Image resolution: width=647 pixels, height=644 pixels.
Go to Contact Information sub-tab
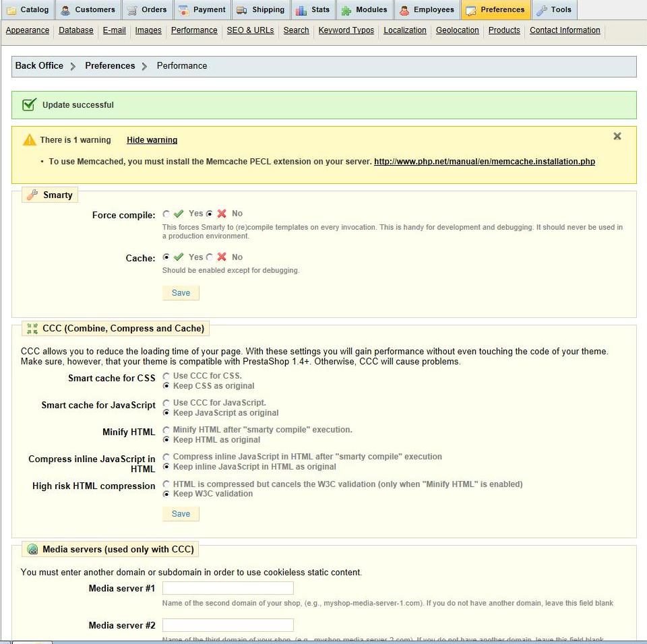565,30
